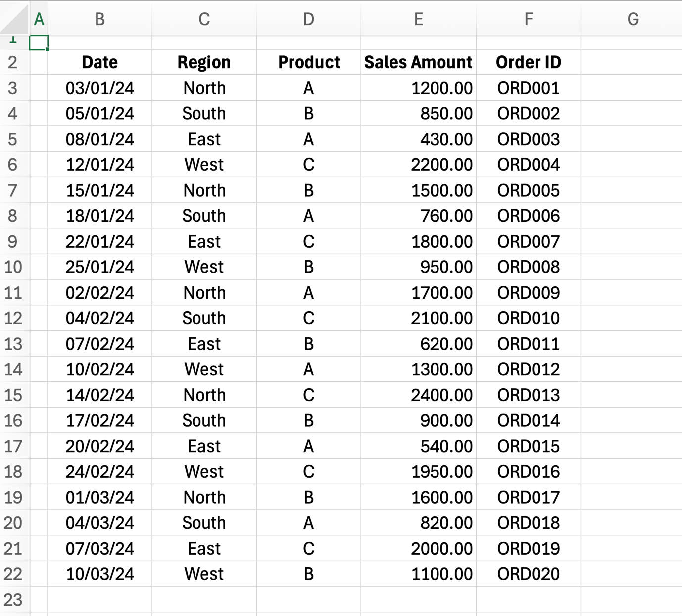Select cell with date 01/03/24
The image size is (682, 616).
[x=99, y=497]
